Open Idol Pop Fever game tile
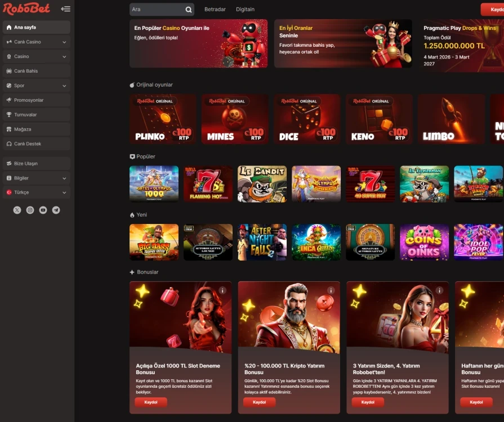 478,242
